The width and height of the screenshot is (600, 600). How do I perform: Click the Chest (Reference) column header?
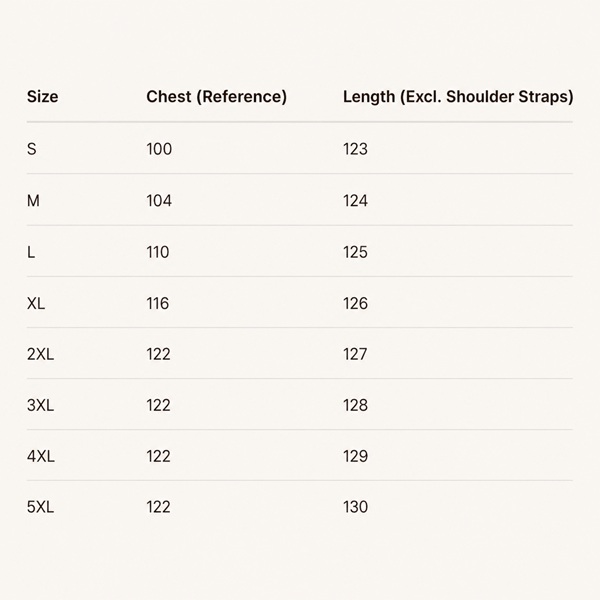tap(216, 97)
